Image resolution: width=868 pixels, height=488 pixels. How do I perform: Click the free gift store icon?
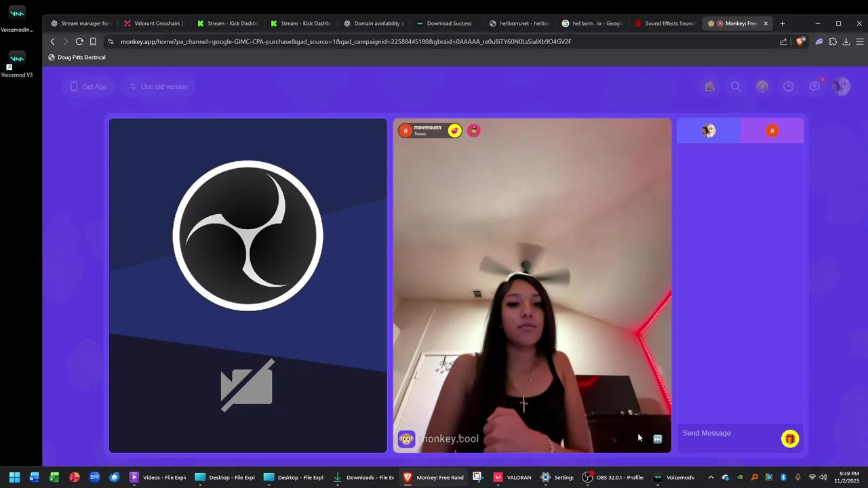click(x=709, y=87)
